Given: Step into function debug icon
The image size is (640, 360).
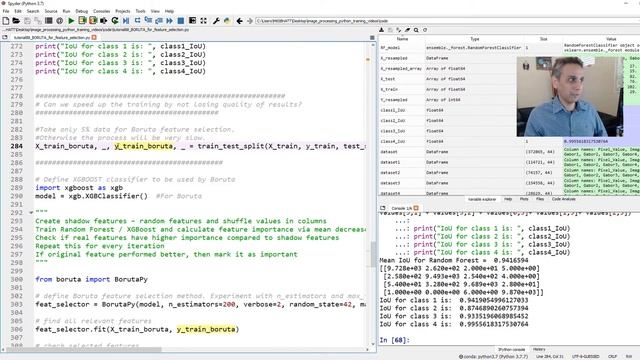Looking at the screenshot, I should point(148,21).
